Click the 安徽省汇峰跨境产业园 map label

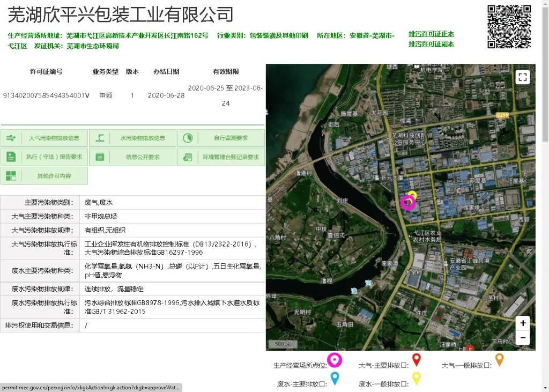click(x=469, y=264)
